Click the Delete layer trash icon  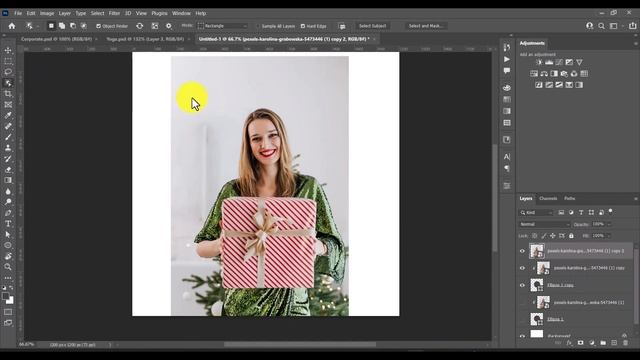click(625, 343)
